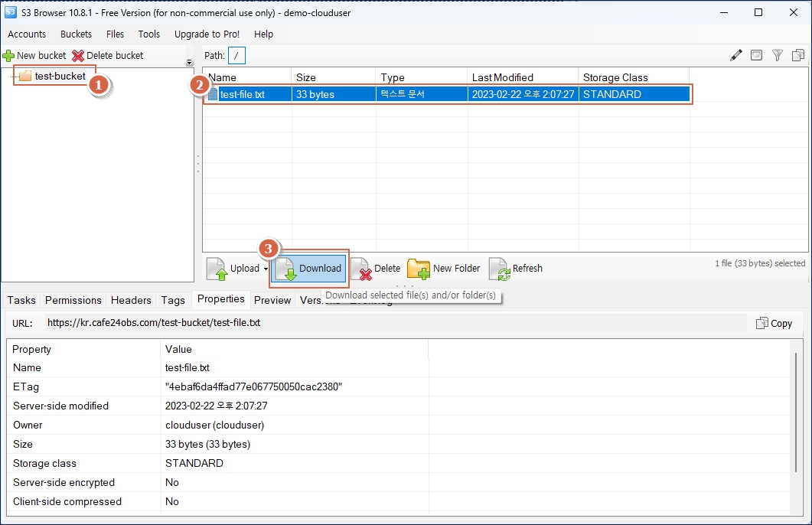Expand the Upload dropdown arrow
This screenshot has width=812, height=525.
[x=266, y=269]
